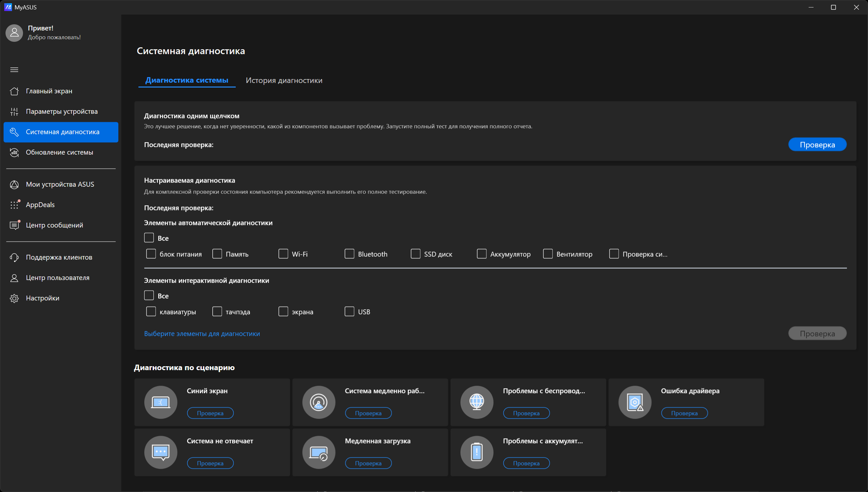Run Проверка for Система не отвечает
Viewport: 868px width, 492px height.
[x=210, y=463]
